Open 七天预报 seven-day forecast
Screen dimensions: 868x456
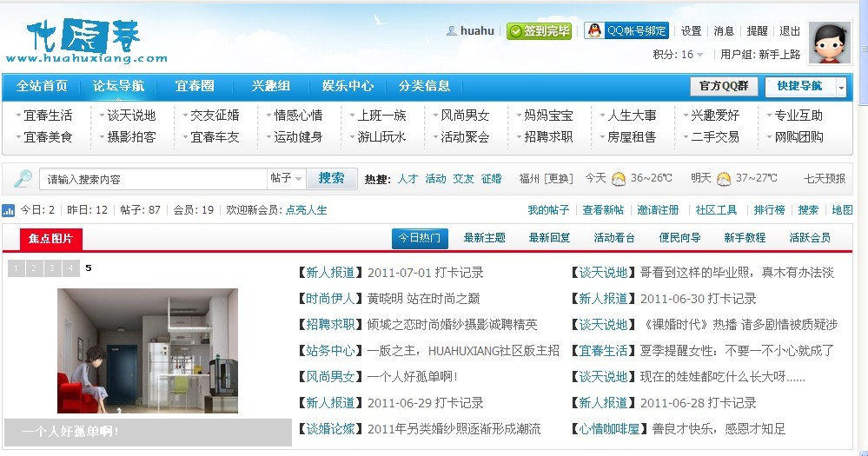825,178
